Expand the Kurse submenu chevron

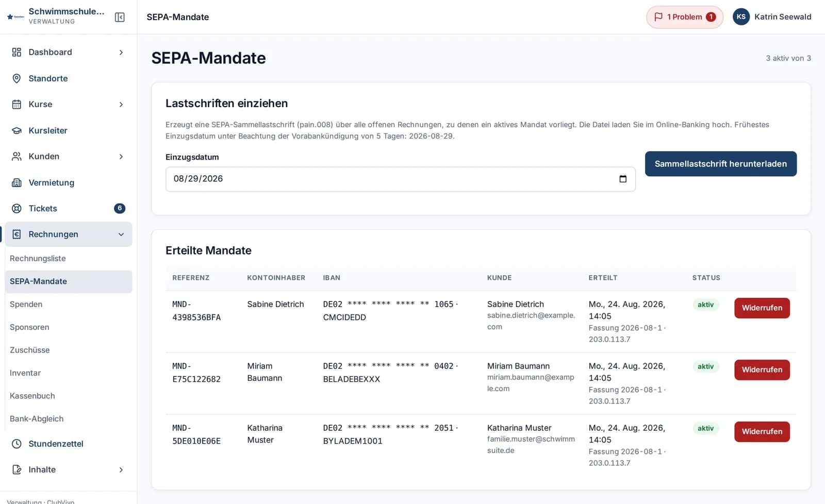[x=121, y=104]
